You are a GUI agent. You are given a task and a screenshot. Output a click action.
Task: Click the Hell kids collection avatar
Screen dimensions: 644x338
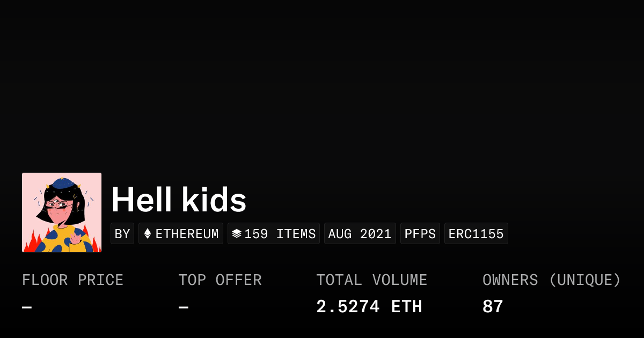pyautogui.click(x=62, y=212)
